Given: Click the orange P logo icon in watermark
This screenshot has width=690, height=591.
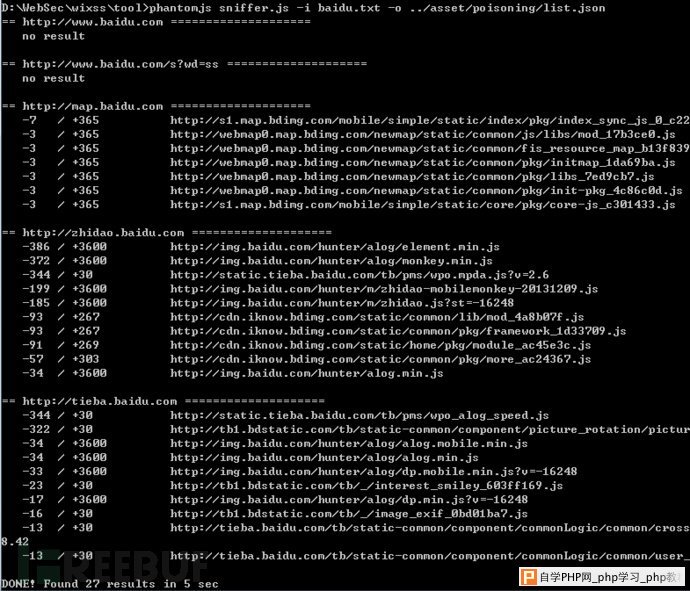Looking at the screenshot, I should coord(529,577).
